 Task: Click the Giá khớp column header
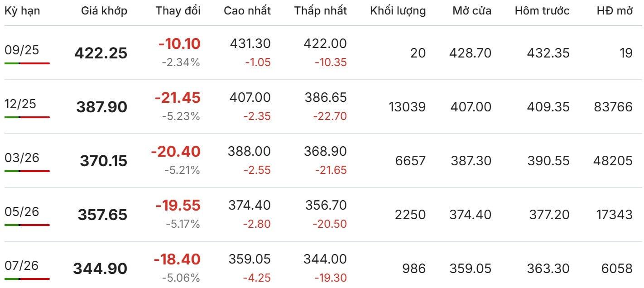104,11
